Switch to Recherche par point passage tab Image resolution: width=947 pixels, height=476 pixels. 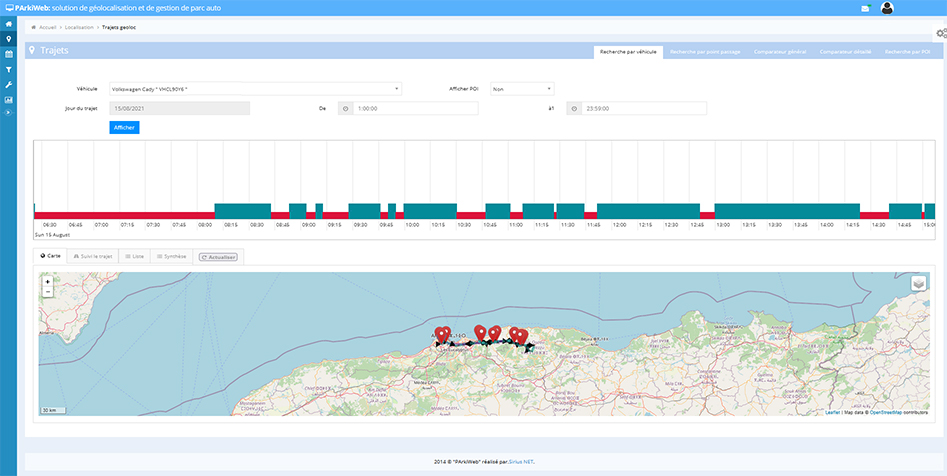point(705,51)
